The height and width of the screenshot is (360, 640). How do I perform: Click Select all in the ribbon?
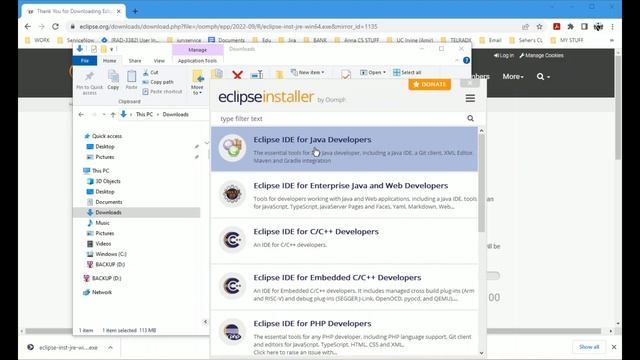407,72
